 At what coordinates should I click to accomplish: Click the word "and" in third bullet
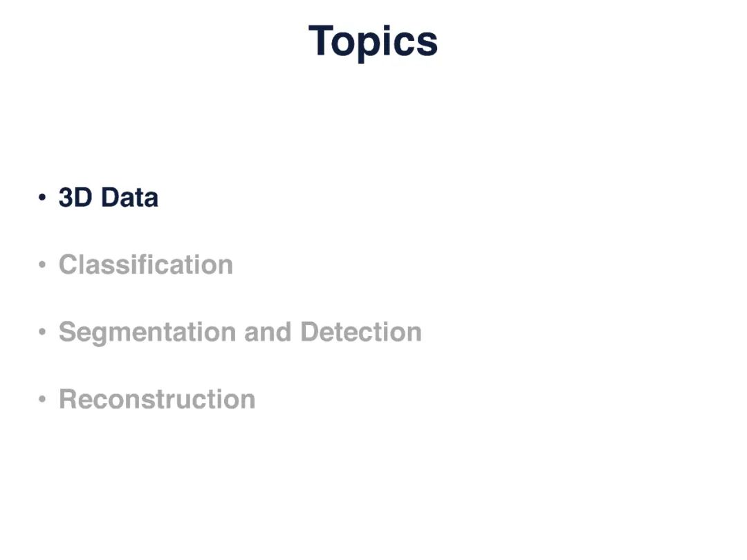point(268,332)
